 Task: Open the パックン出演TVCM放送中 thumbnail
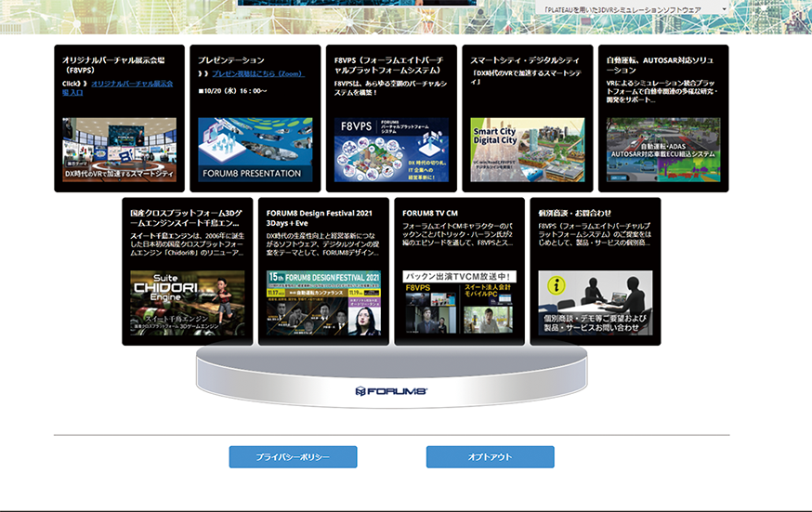click(x=460, y=303)
